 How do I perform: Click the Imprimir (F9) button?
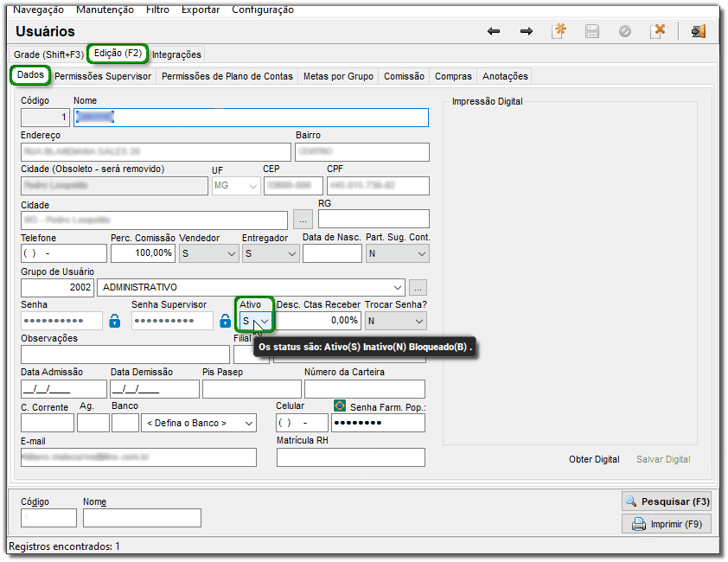pos(666,524)
